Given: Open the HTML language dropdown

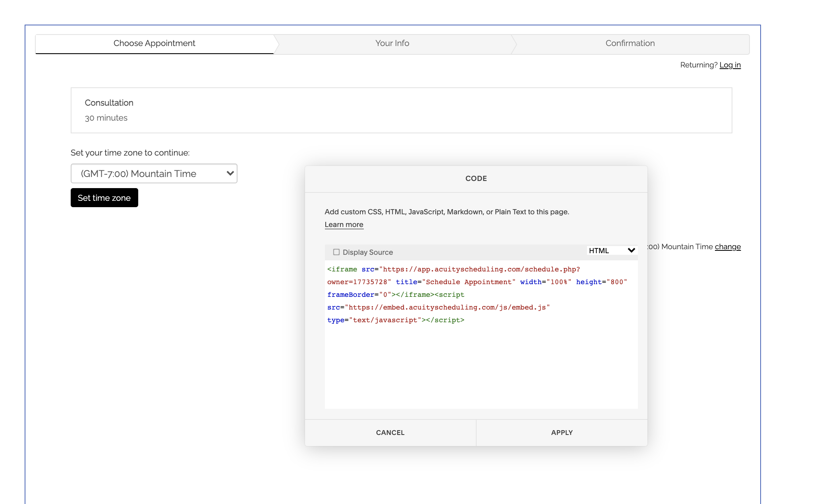Looking at the screenshot, I should pos(612,250).
